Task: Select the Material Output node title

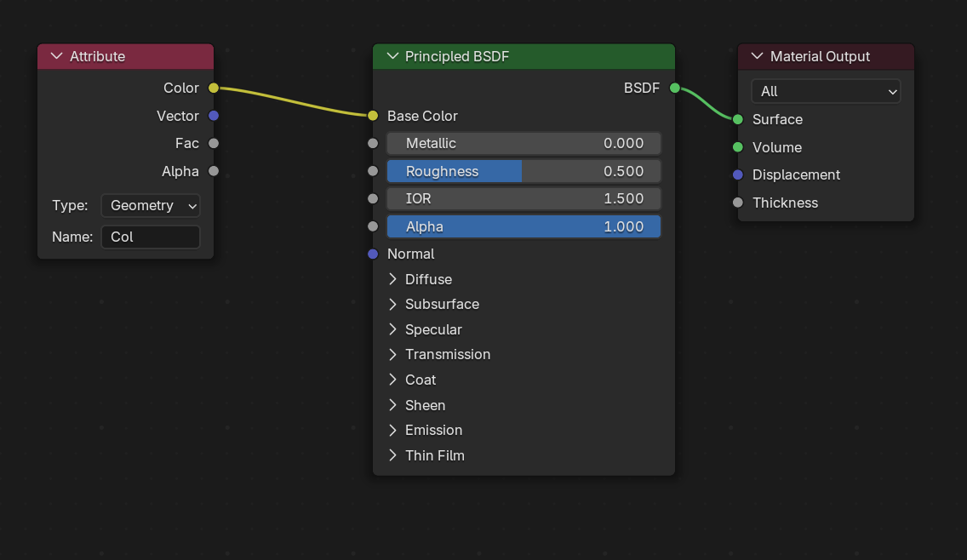Action: point(821,56)
